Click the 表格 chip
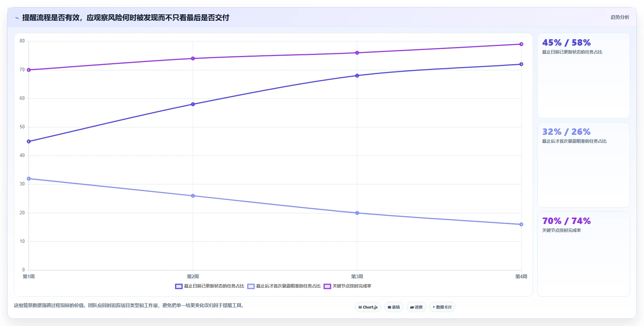Viewport: 644px width, 326px height. point(394,307)
